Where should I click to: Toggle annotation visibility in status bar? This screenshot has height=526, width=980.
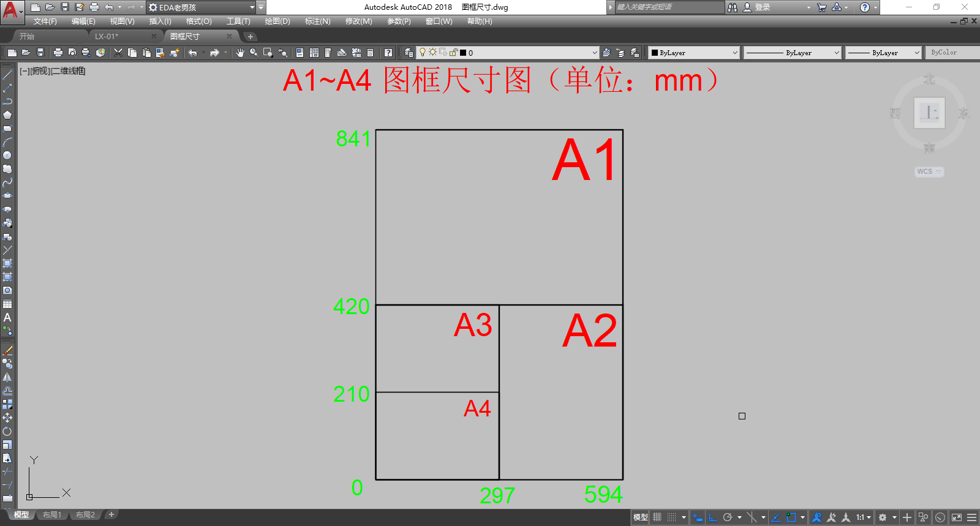click(x=816, y=517)
